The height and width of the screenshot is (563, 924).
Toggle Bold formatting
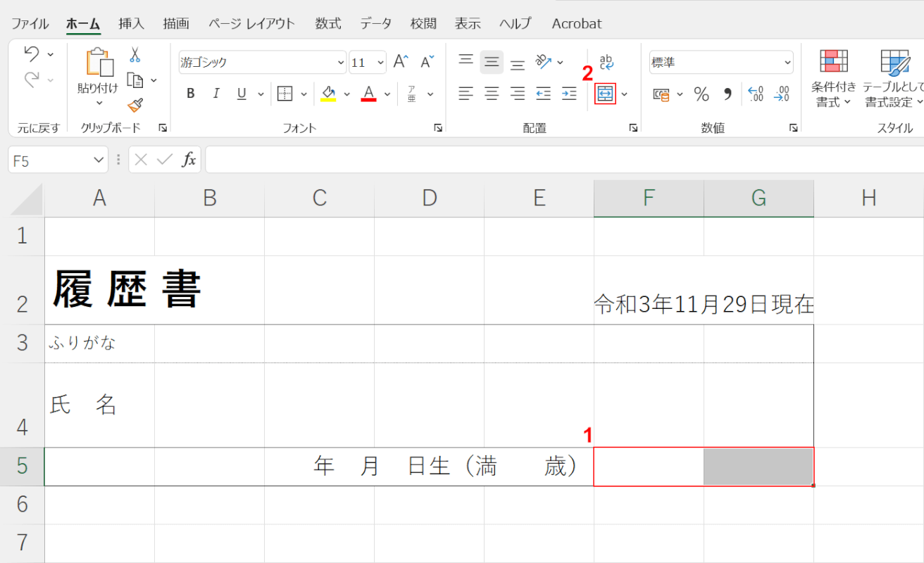[190, 94]
